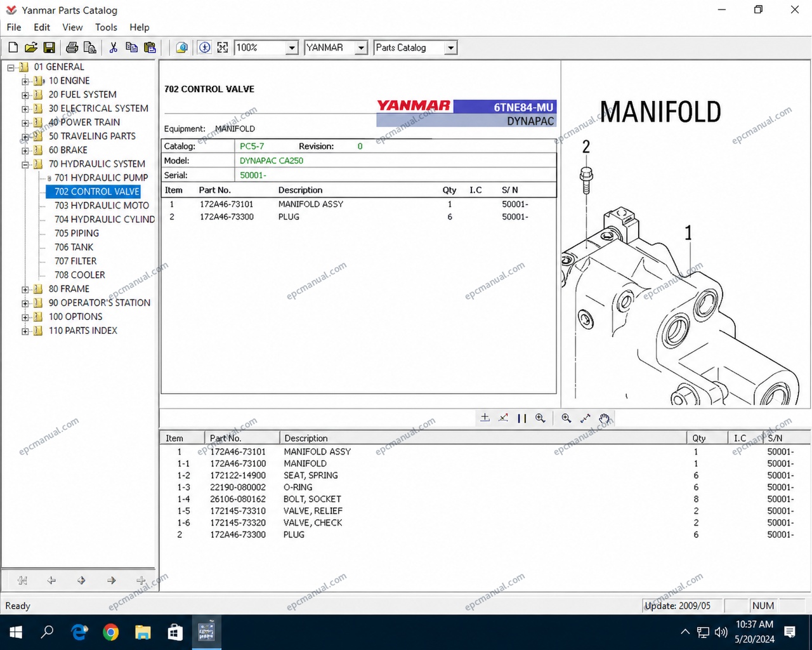Image resolution: width=812 pixels, height=650 pixels.
Task: Open the folder Open-file icon
Action: (30, 48)
